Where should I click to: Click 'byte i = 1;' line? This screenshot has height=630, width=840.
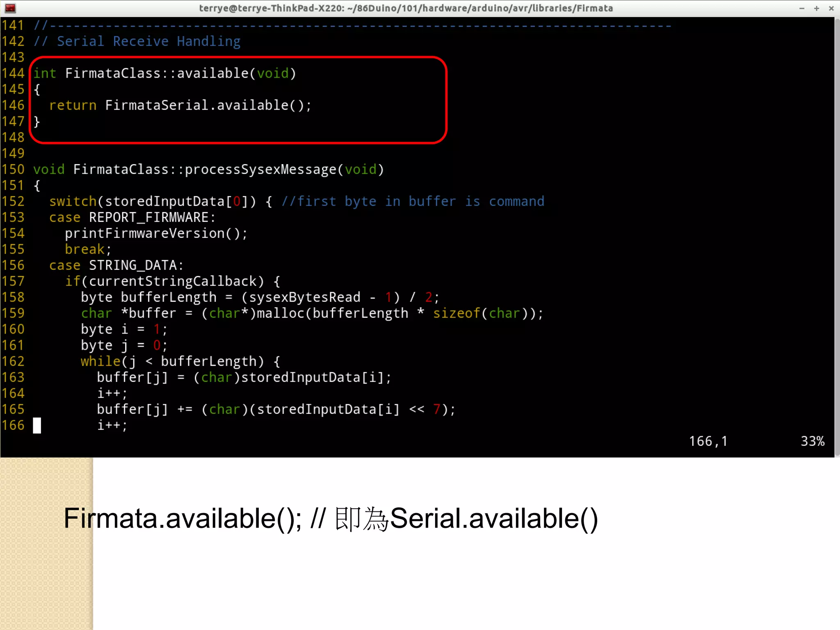(x=124, y=329)
